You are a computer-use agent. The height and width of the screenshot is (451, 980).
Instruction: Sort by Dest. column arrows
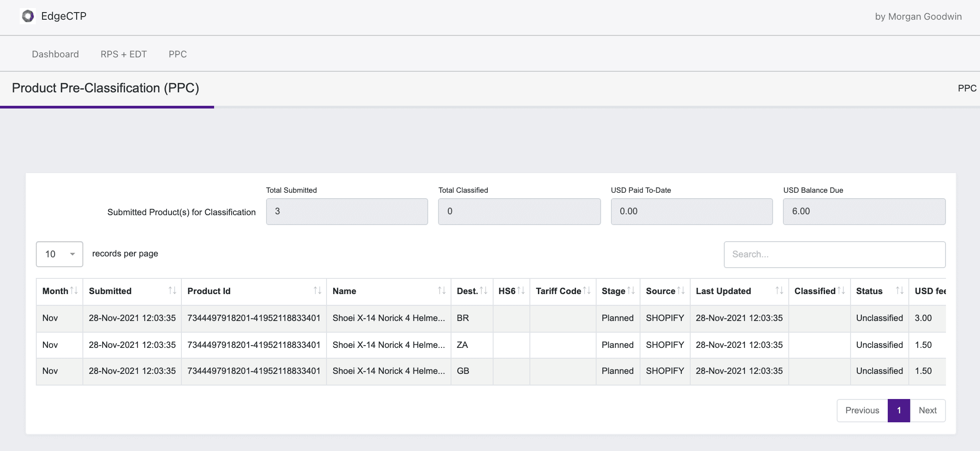pyautogui.click(x=483, y=291)
